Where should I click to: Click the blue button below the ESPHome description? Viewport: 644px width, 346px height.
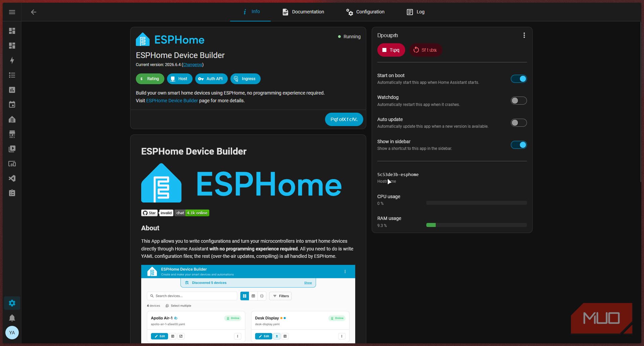(x=344, y=119)
